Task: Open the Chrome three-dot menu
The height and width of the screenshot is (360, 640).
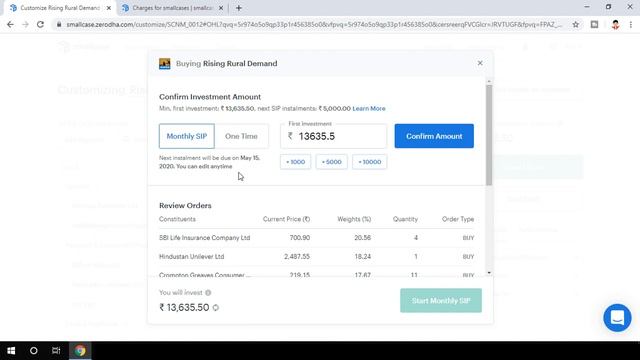Action: click(631, 24)
